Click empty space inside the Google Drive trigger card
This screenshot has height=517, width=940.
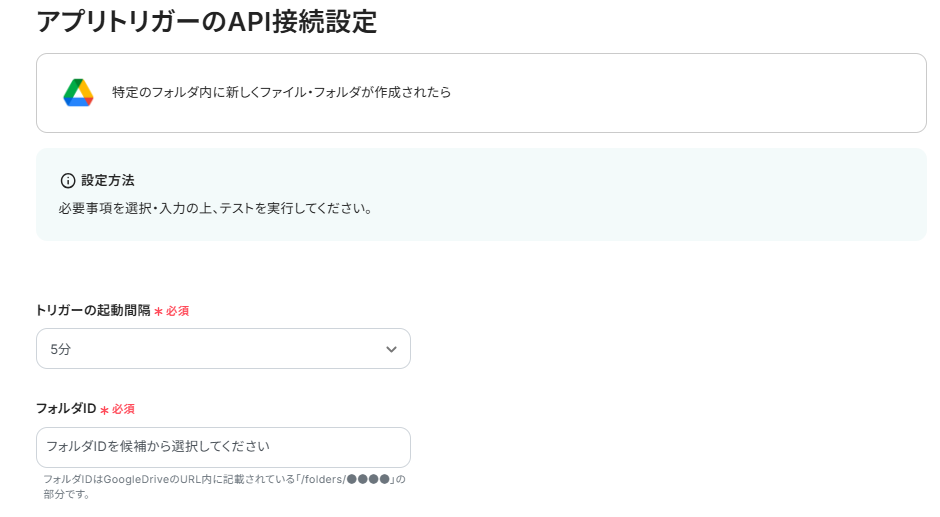[700, 93]
